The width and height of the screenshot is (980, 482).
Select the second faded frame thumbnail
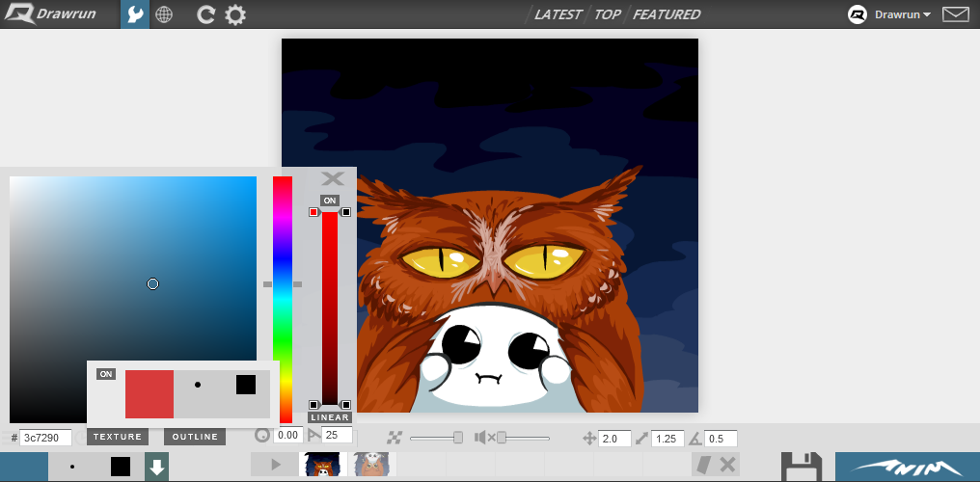click(371, 465)
